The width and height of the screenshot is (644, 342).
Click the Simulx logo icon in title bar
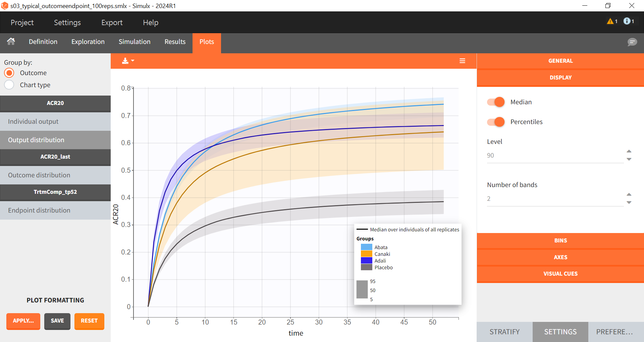[x=5, y=6]
